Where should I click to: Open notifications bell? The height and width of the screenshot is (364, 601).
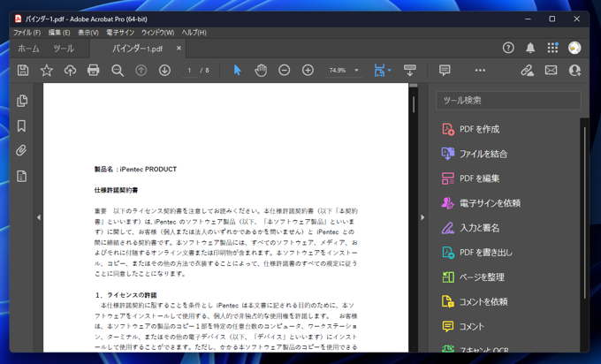530,48
